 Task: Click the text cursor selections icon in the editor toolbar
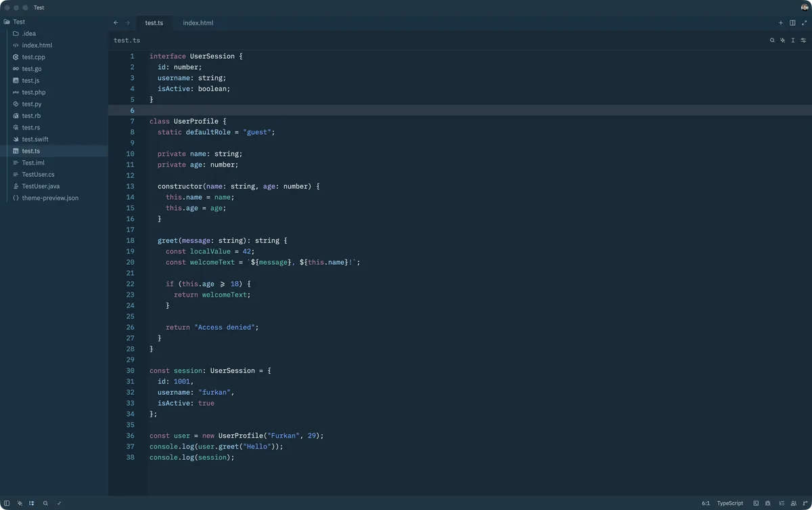click(x=793, y=41)
